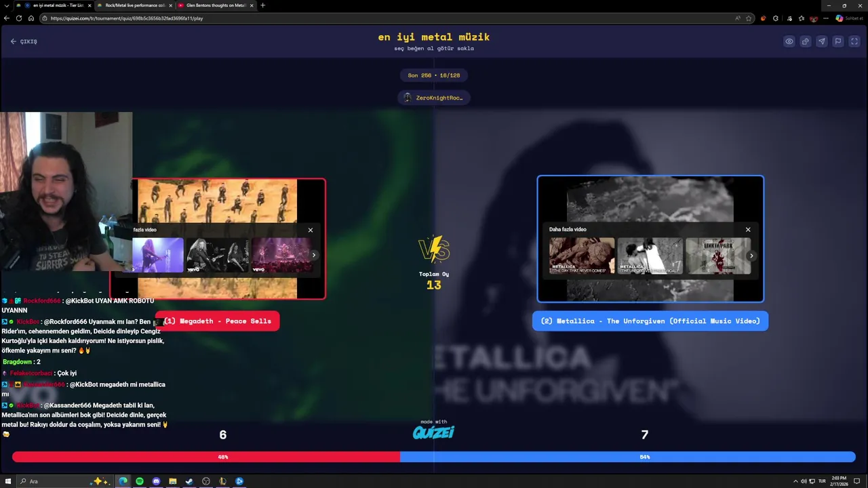Open Copilot 'Sohbet et' button
The height and width of the screenshot is (488, 868).
(849, 18)
